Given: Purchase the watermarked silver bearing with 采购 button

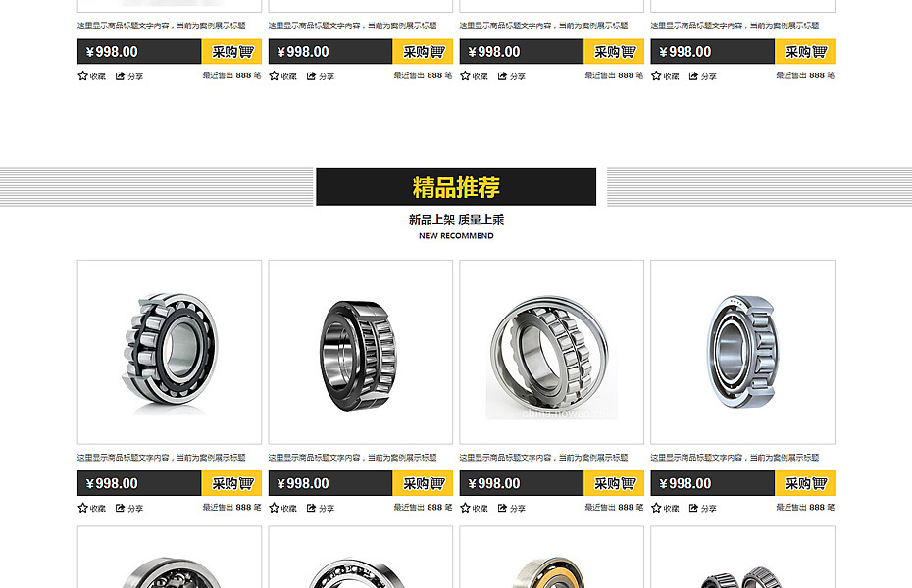Looking at the screenshot, I should (614, 483).
